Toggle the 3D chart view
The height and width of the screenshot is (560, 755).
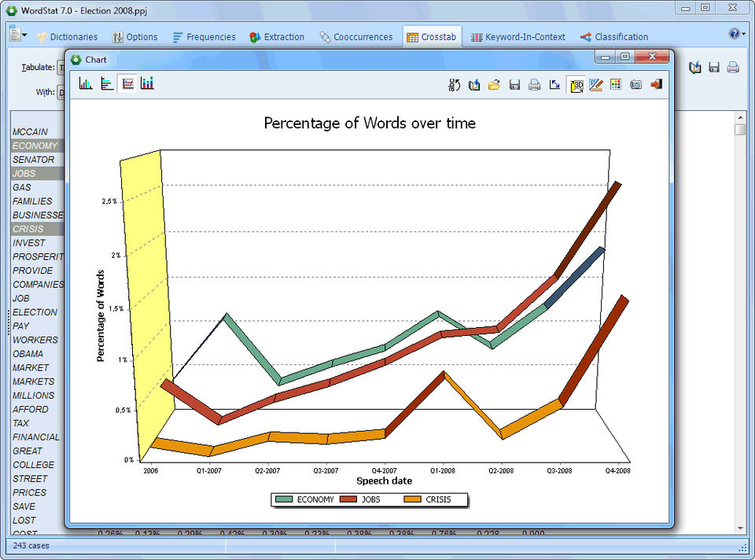click(x=576, y=85)
